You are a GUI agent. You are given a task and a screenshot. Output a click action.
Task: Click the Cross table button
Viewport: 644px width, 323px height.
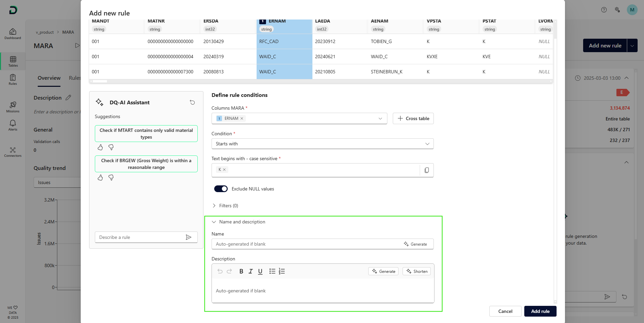413,118
